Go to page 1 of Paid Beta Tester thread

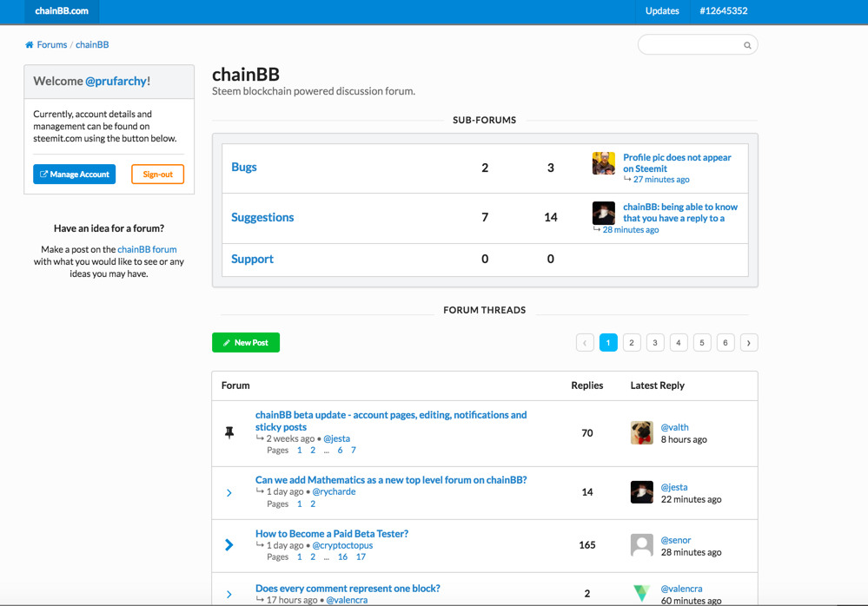coord(300,557)
